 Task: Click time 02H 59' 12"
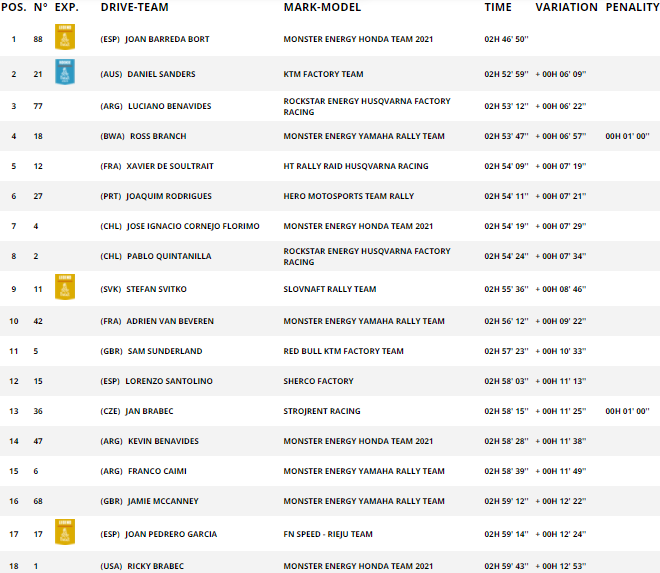coord(506,501)
